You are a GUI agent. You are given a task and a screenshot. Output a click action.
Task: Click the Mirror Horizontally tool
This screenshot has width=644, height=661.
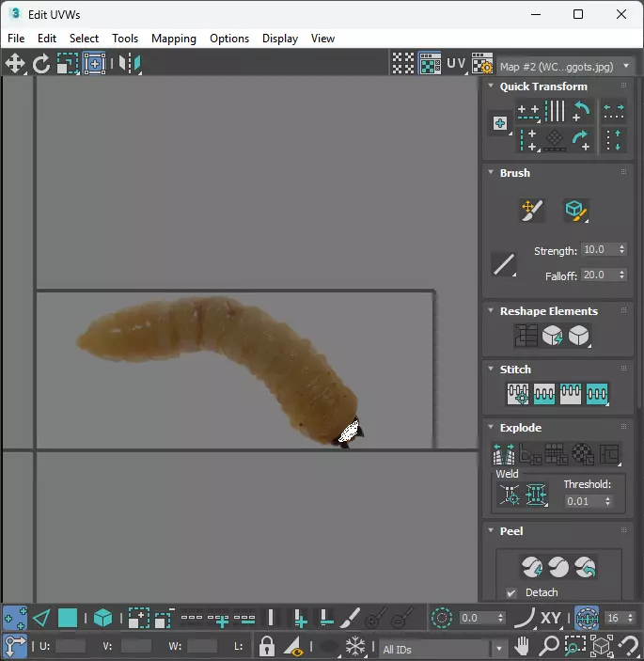pyautogui.click(x=129, y=64)
